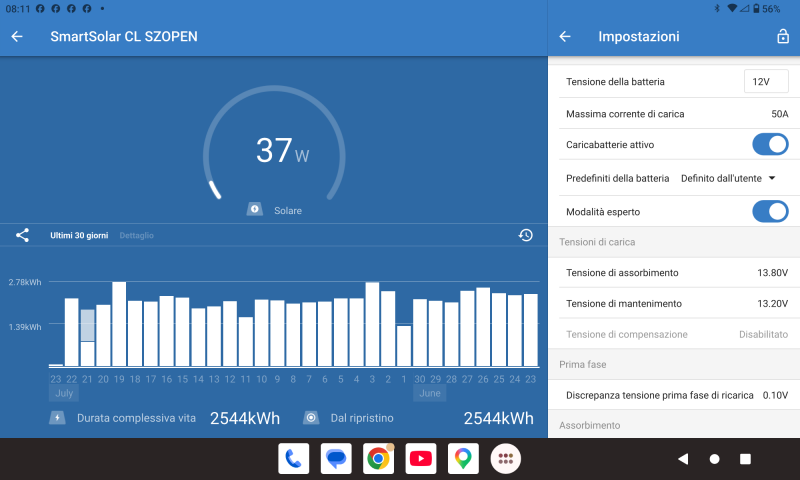The height and width of the screenshot is (480, 800).
Task: Share the 30-day history data
Action: pyautogui.click(x=22, y=235)
